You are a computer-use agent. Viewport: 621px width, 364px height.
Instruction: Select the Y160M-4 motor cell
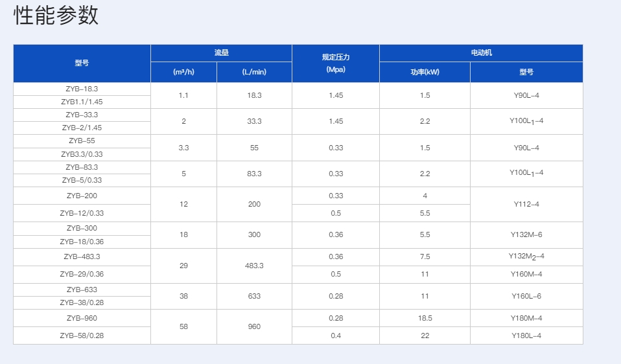[x=526, y=274]
